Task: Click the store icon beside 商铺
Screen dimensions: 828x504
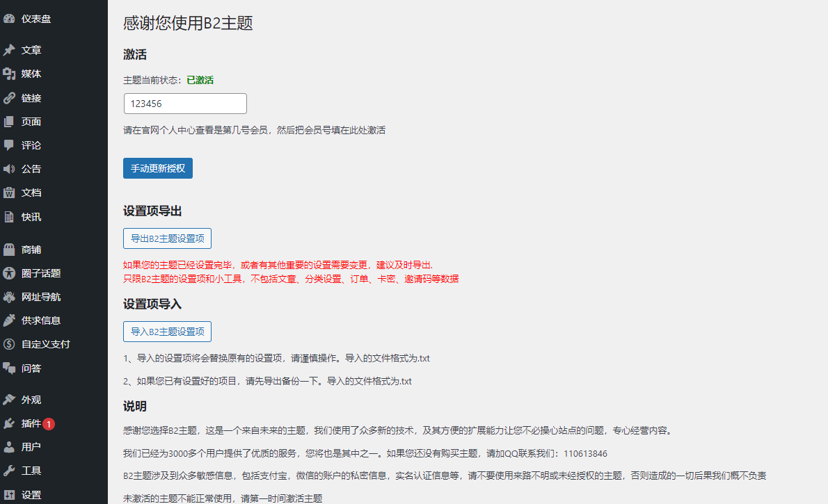Action: coord(9,250)
